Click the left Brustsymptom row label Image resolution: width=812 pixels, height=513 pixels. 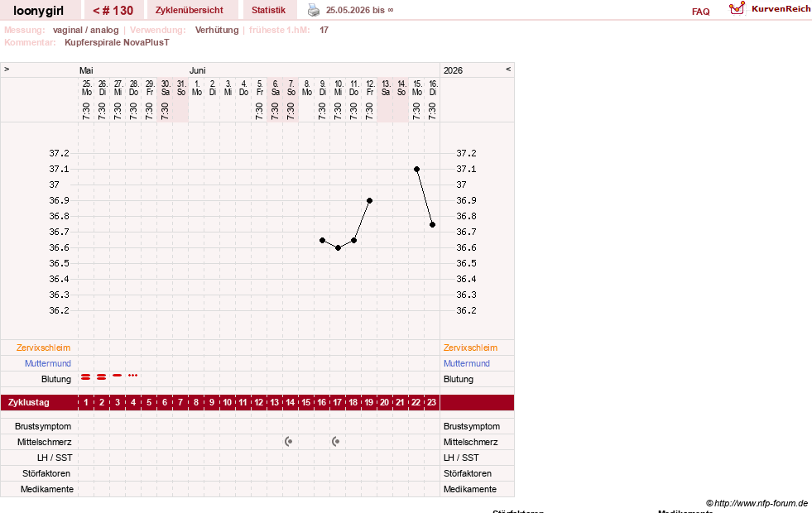(43, 427)
